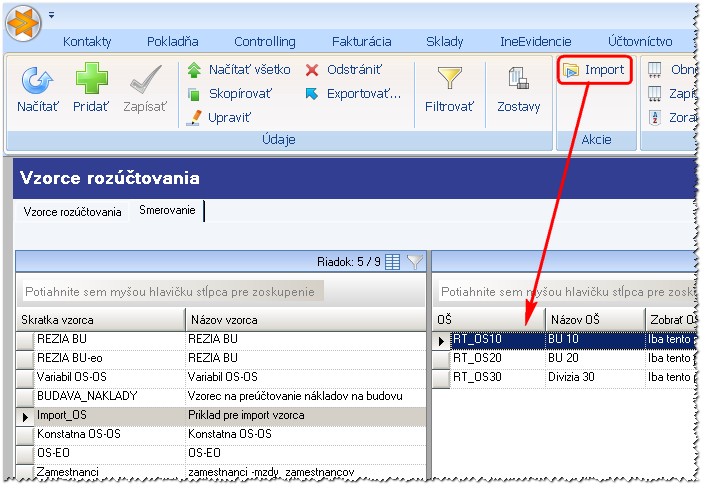Click the Priklad pre import vzorca cell
The image size is (708, 491).
coord(306,416)
